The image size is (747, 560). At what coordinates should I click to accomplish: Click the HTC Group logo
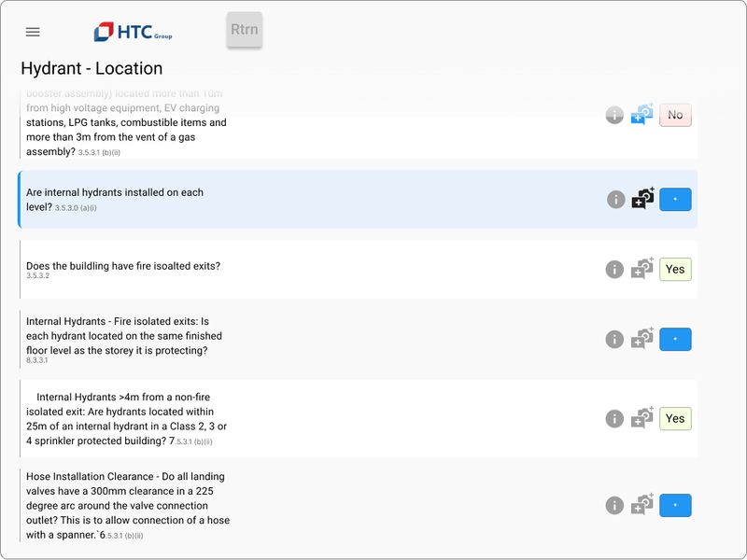tap(133, 32)
